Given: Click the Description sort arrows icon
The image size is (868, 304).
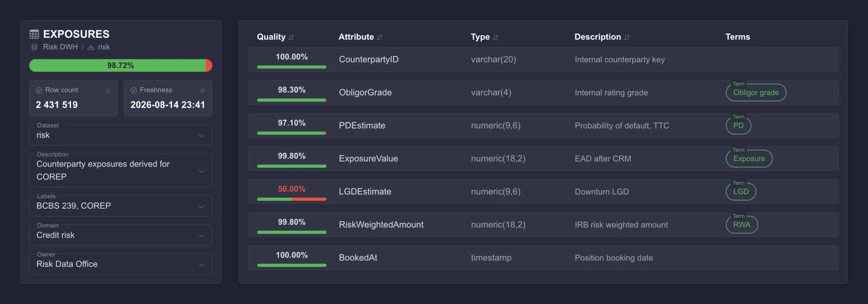Looking at the screenshot, I should [x=627, y=37].
